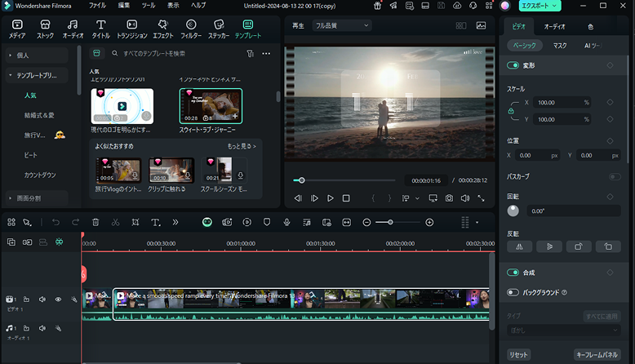This screenshot has width=635, height=364.
Task: Expand the 個人 tree section
Action: [x=10, y=55]
